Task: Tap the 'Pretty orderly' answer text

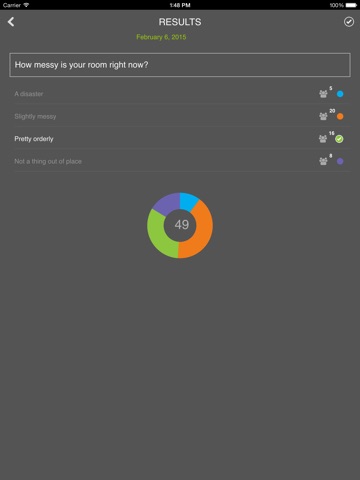Action: (x=34, y=139)
